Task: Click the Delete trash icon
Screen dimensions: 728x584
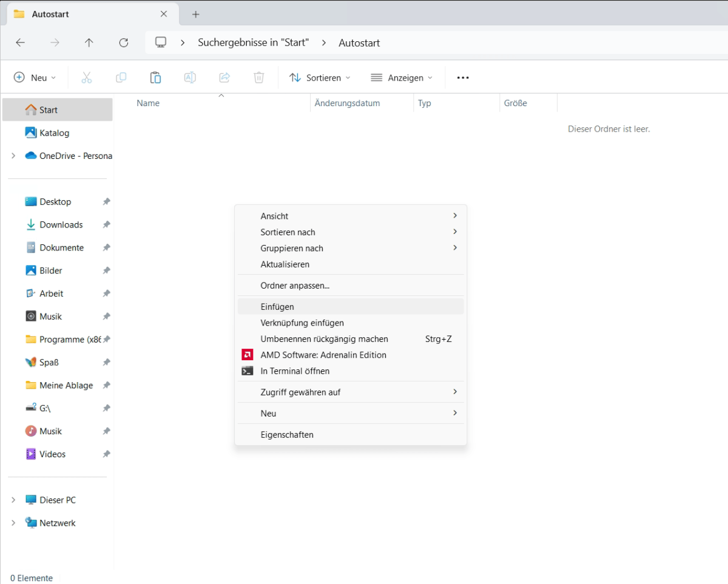Action: coord(259,78)
